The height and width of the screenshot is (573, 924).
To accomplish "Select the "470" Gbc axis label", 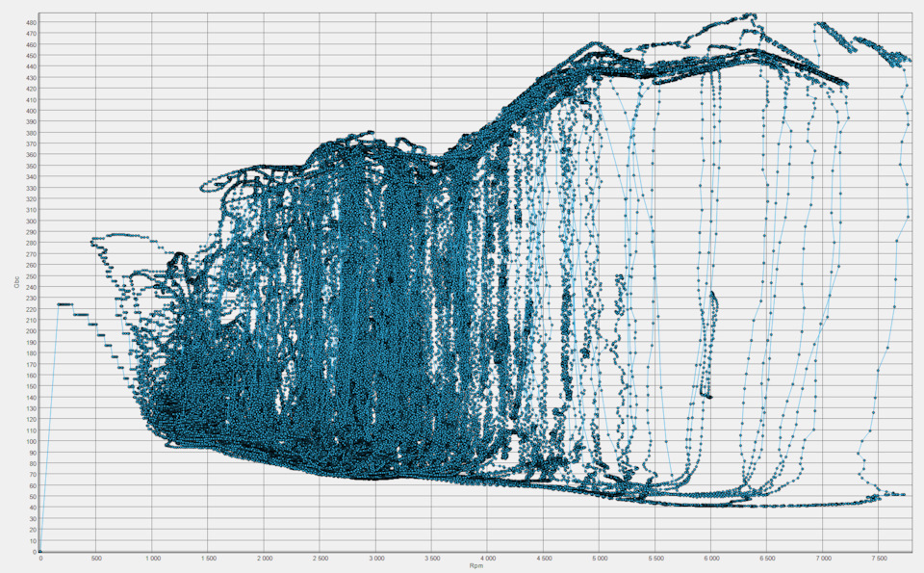I will [x=31, y=34].
